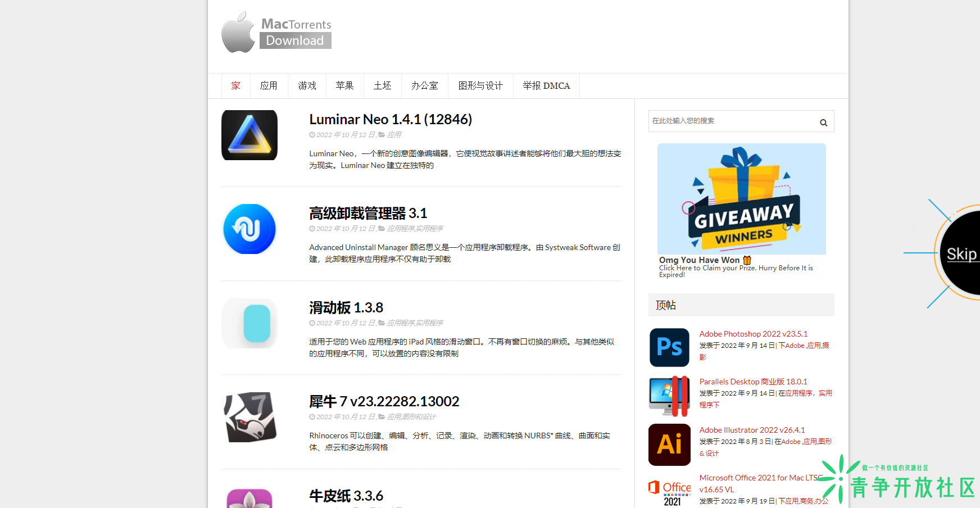
Task: Open the 滑动板 1.3.8 post title
Action: 346,307
